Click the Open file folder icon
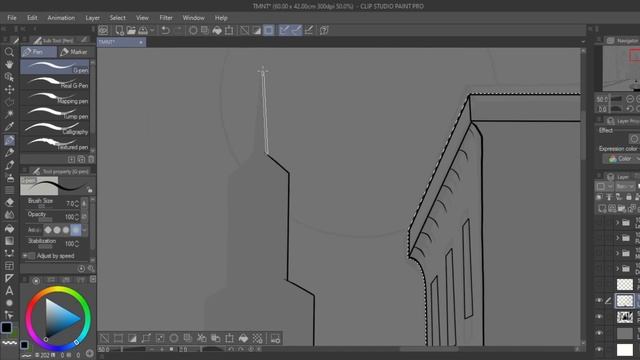The height and width of the screenshot is (360, 640). 131,30
